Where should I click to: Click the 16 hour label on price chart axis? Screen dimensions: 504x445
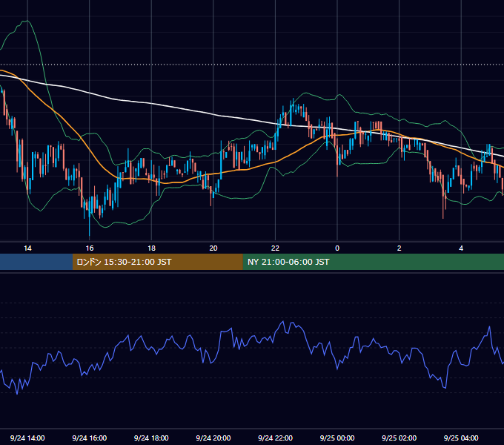pyautogui.click(x=90, y=248)
